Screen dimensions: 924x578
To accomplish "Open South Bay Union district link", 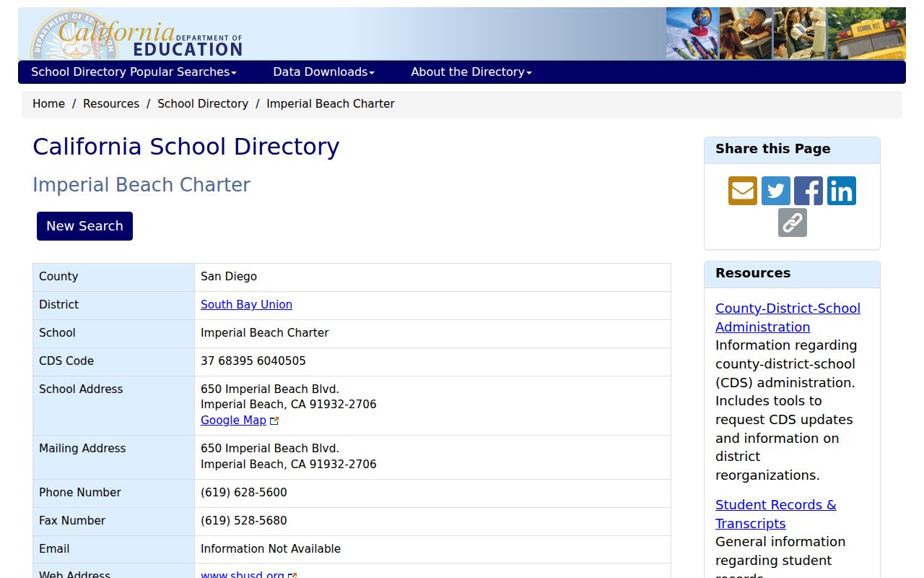I will [246, 304].
